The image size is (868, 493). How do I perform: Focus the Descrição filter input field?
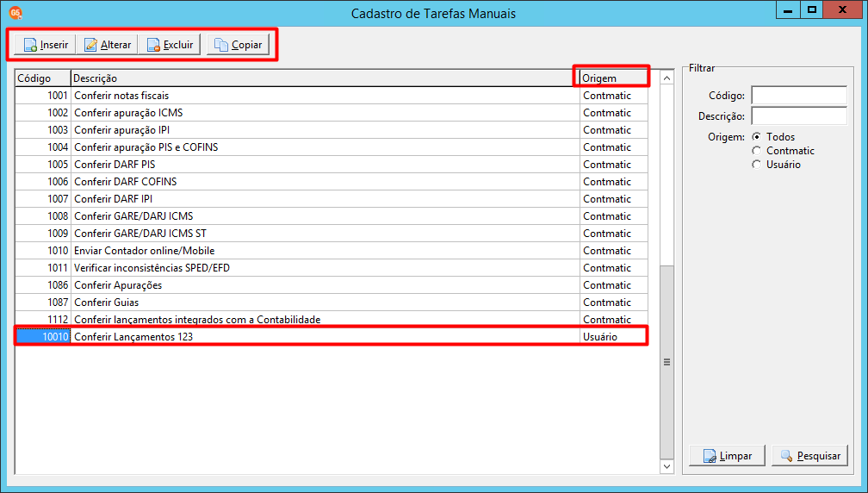[x=799, y=115]
